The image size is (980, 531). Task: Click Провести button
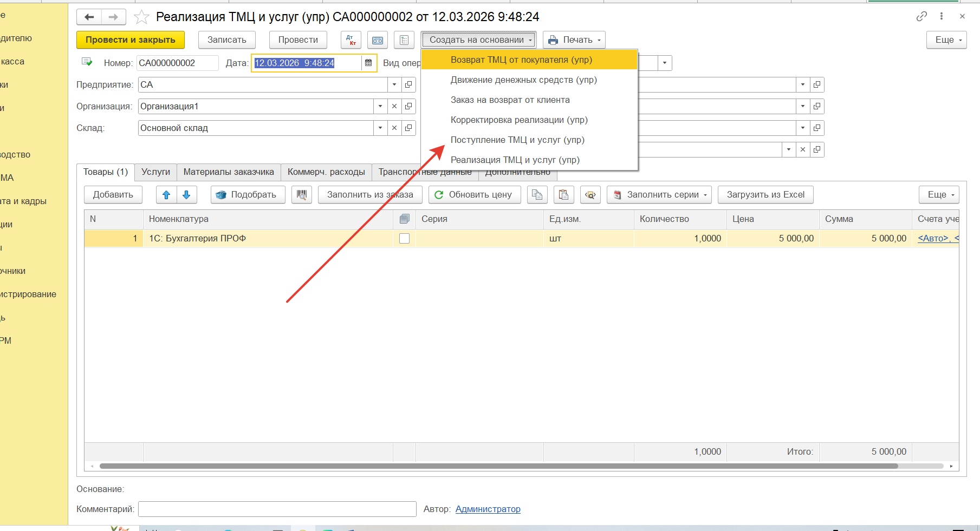298,40
